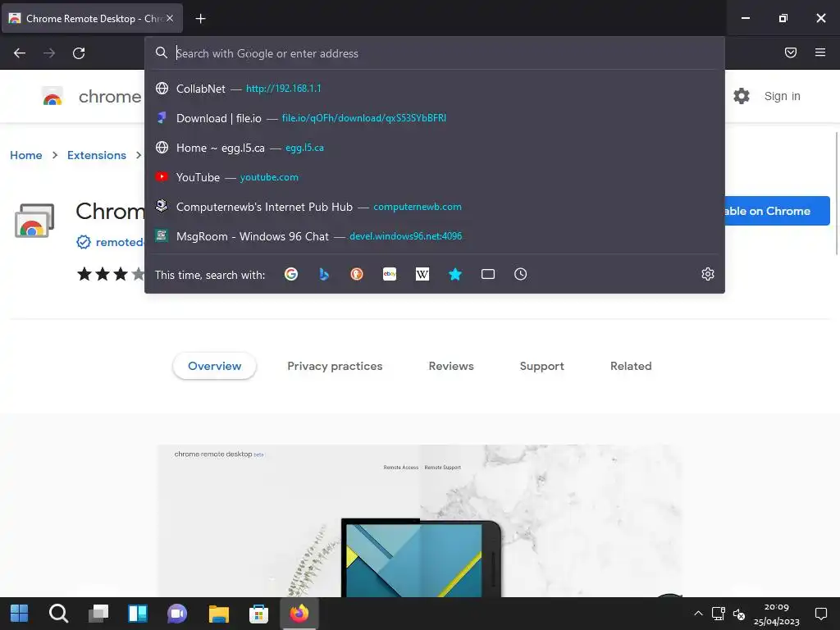Reload the current page
Viewport: 840px width, 630px height.
pyautogui.click(x=79, y=53)
